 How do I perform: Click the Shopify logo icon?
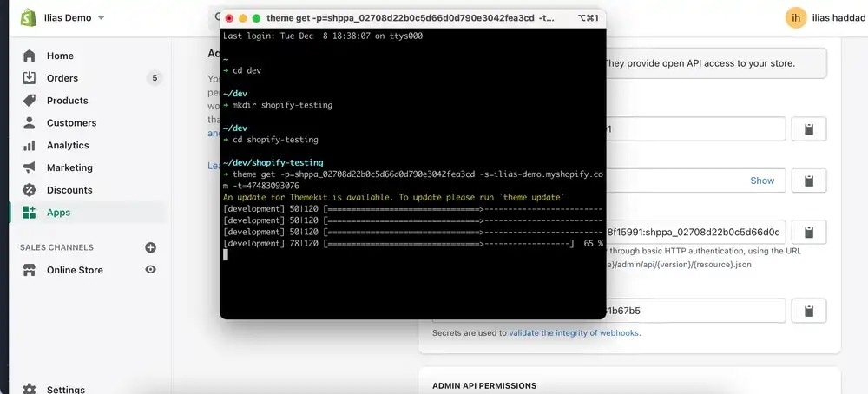pyautogui.click(x=30, y=18)
